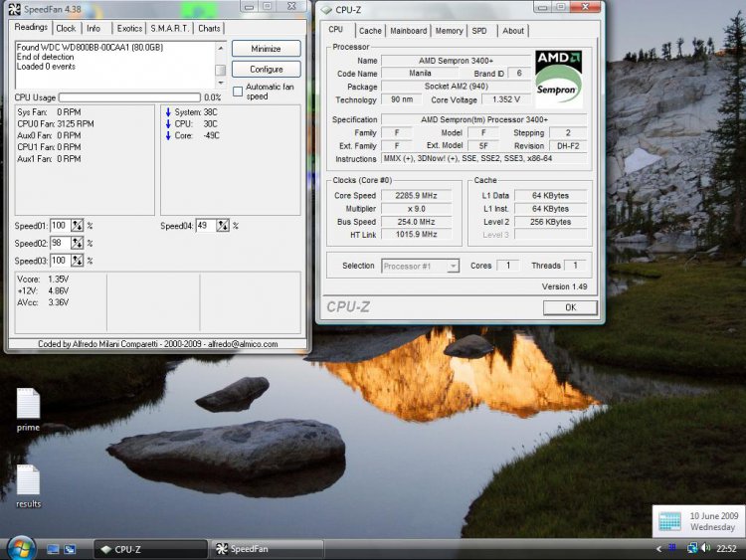Screen dimensions: 746x560
Task: Click the Show Desktop quick launch icon
Action: click(x=53, y=549)
